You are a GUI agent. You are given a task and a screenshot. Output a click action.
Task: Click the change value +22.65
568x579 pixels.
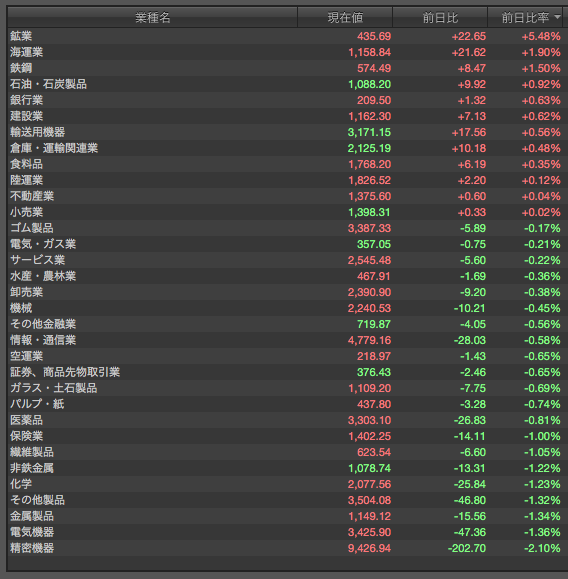pos(469,36)
